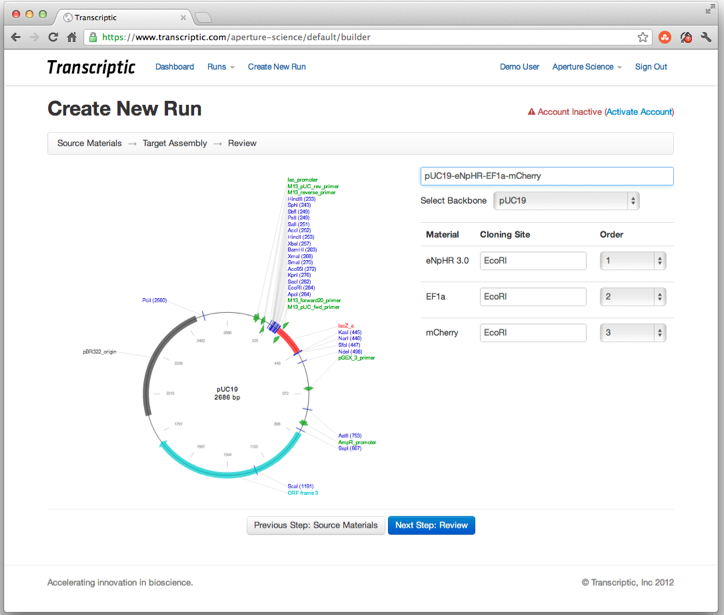This screenshot has width=724, height=615.
Task: Click the Activate Account link
Action: pos(639,112)
